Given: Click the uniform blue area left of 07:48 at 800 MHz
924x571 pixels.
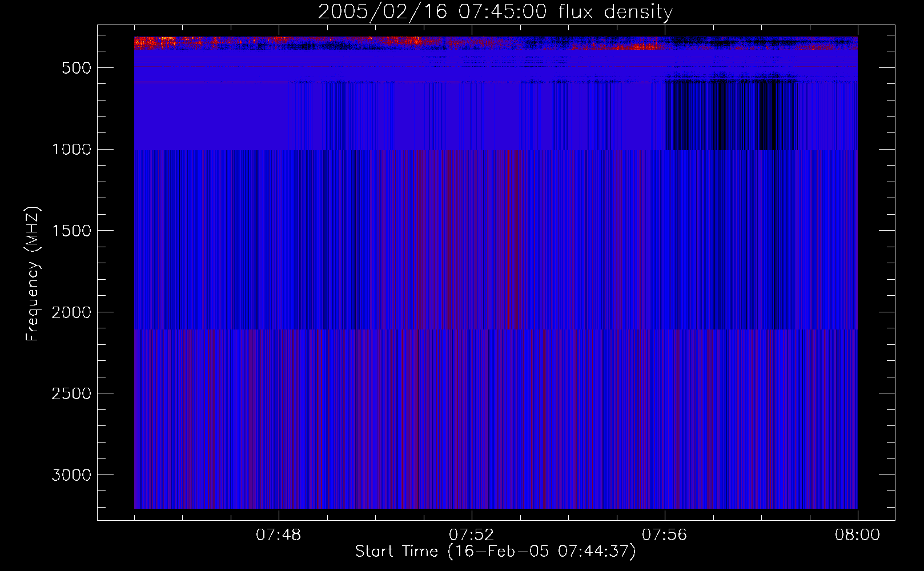Looking at the screenshot, I should click(217, 116).
